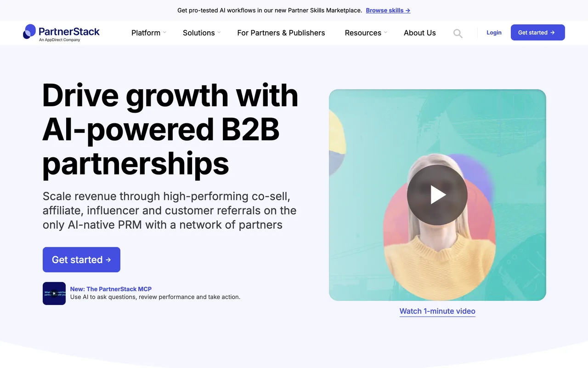Viewport: 588px width, 368px height.
Task: Open For Partners & Publishers menu item
Action: click(x=281, y=33)
